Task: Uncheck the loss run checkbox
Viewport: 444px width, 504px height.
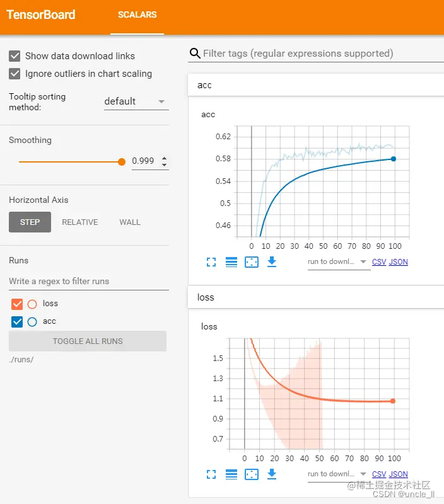Action: [x=17, y=304]
